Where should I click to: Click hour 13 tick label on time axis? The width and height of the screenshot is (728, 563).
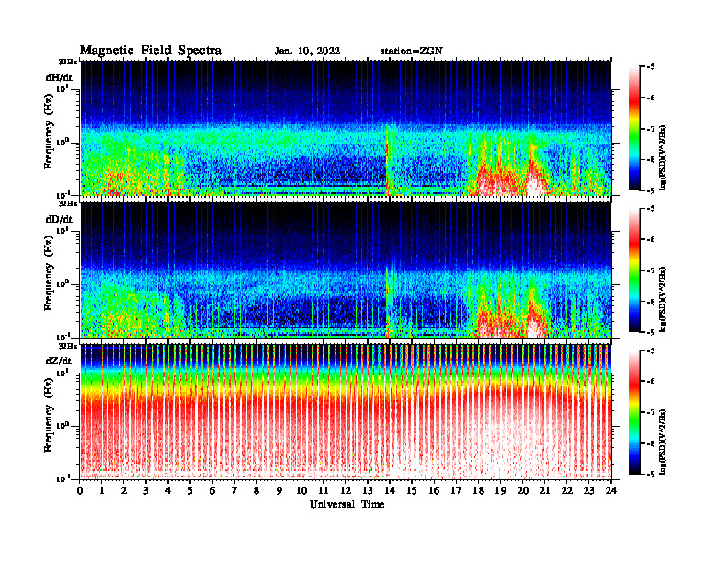pos(368,491)
